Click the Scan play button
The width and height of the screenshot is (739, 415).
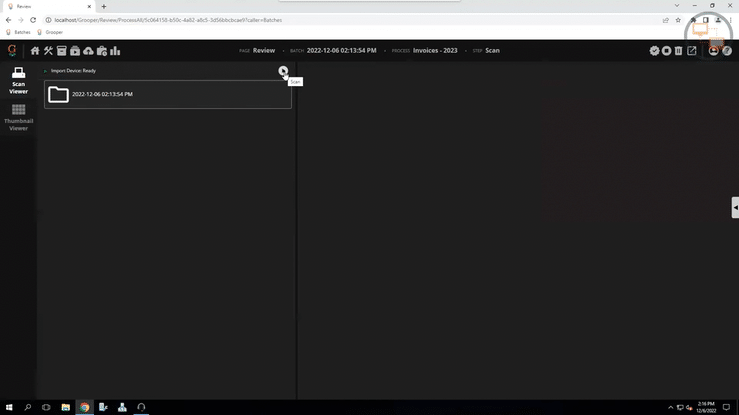[283, 71]
